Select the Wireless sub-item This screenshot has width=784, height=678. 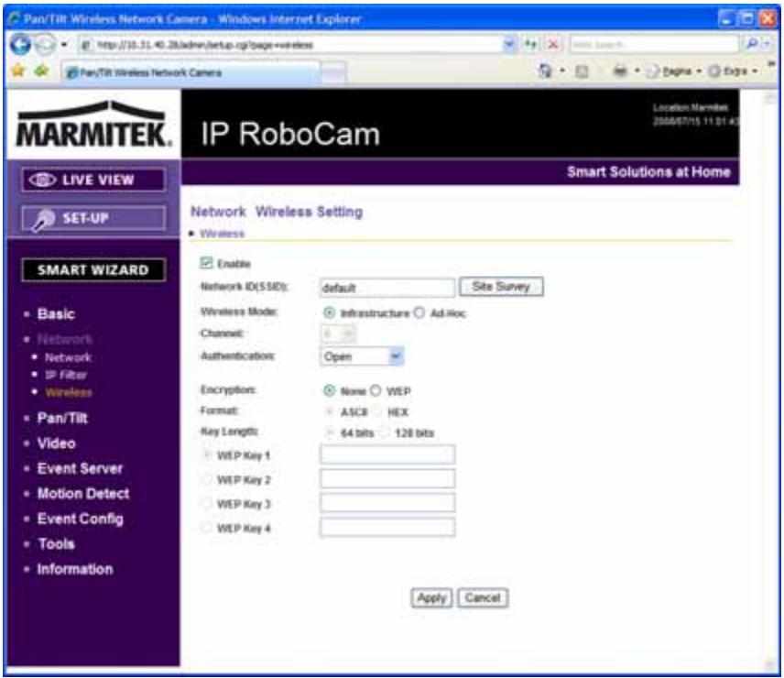coord(69,392)
